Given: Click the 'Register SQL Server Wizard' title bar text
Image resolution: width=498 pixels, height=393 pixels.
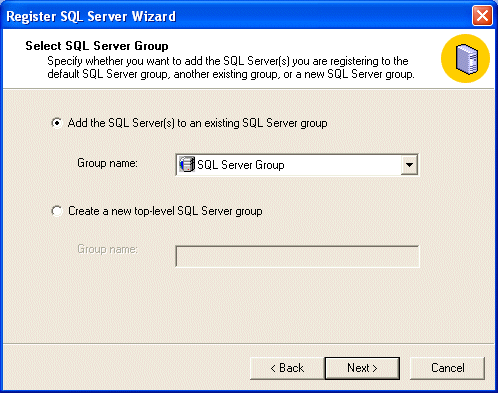Looking at the screenshot, I should click(91, 16).
